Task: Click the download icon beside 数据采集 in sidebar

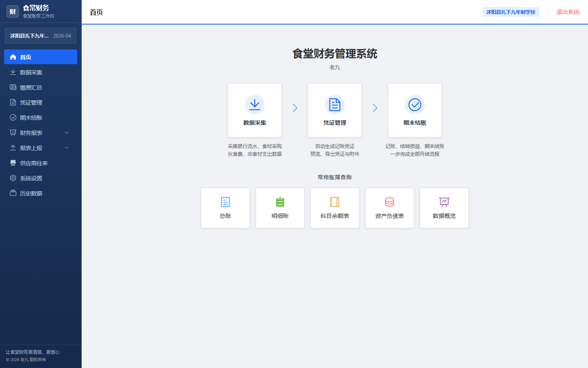Action: tap(13, 72)
